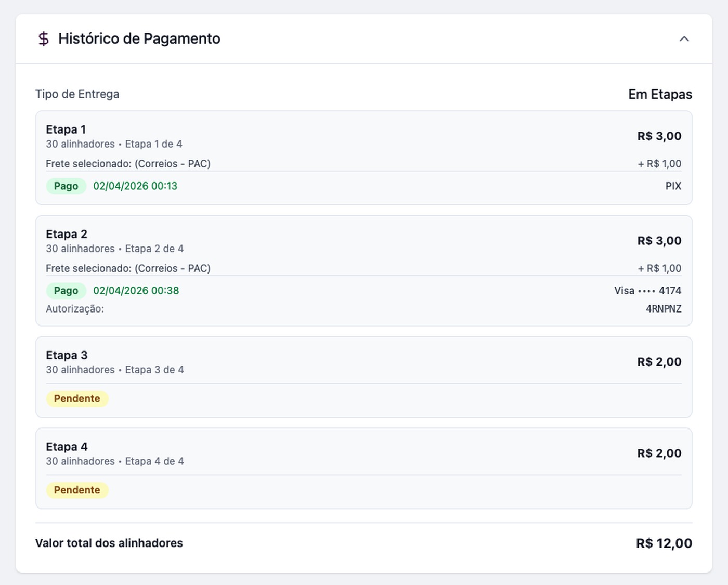Viewport: 728px width, 585px height.
Task: Click Frete selecionado text in Etapa 1
Action: tap(128, 164)
